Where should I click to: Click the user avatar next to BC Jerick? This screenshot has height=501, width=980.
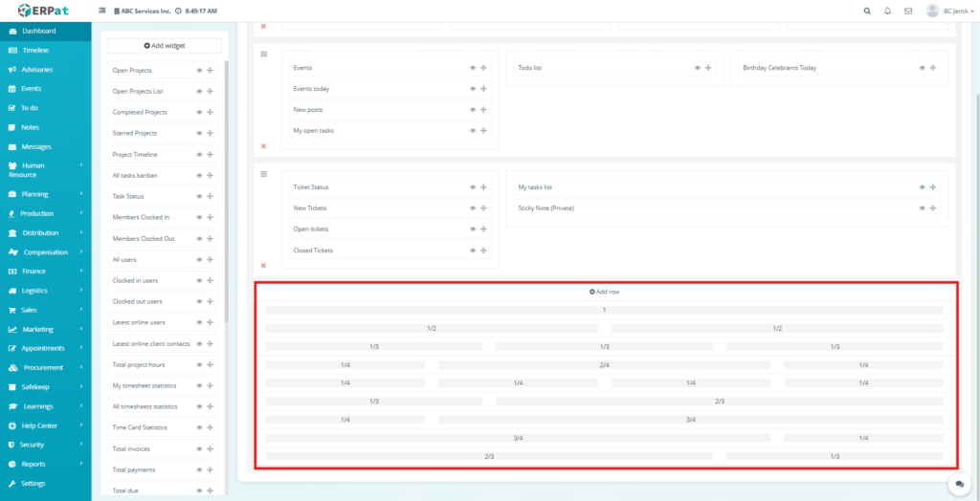[932, 11]
